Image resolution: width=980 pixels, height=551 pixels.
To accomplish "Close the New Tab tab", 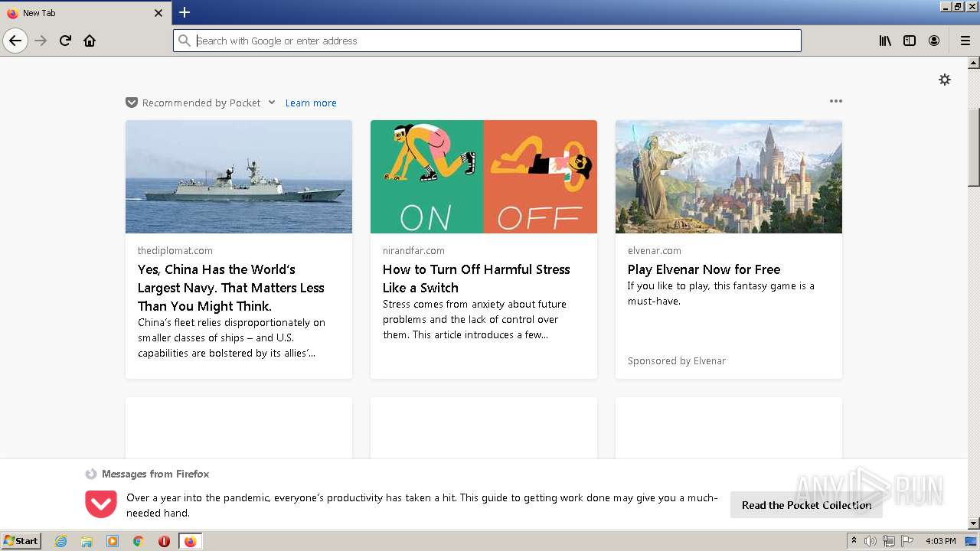I will tap(158, 13).
